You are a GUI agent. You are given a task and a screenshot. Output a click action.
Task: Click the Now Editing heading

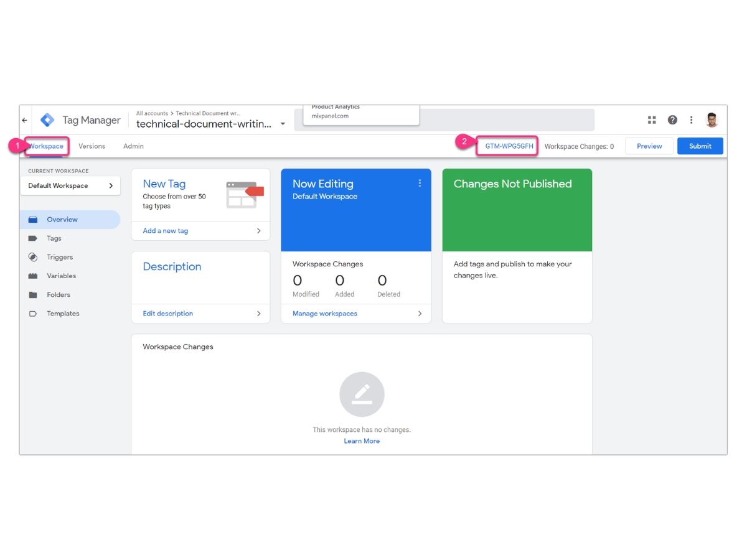click(323, 184)
